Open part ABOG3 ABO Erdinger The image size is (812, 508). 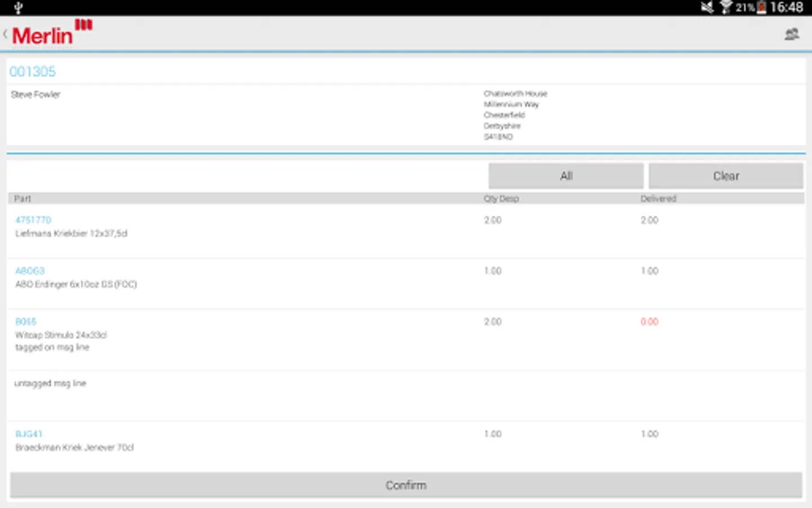[30, 270]
